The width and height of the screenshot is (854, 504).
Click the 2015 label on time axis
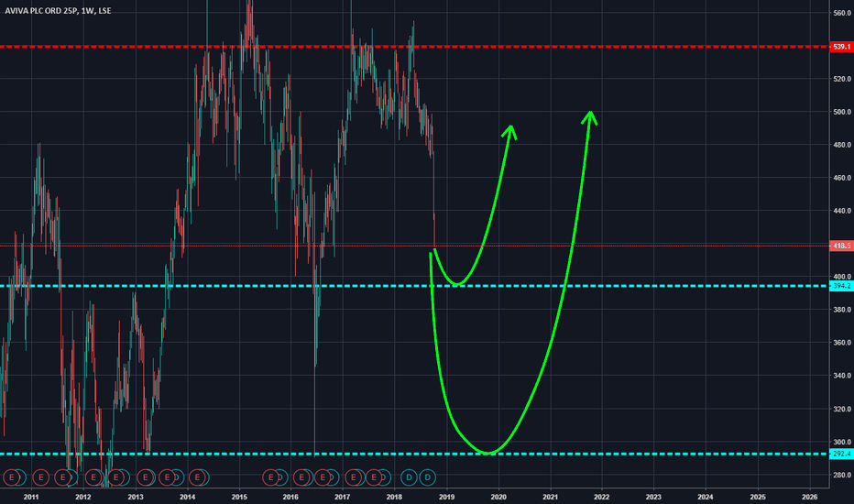(x=239, y=497)
